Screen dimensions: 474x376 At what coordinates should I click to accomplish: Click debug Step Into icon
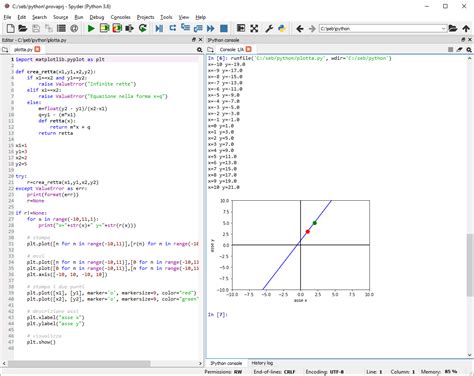[x=185, y=28]
